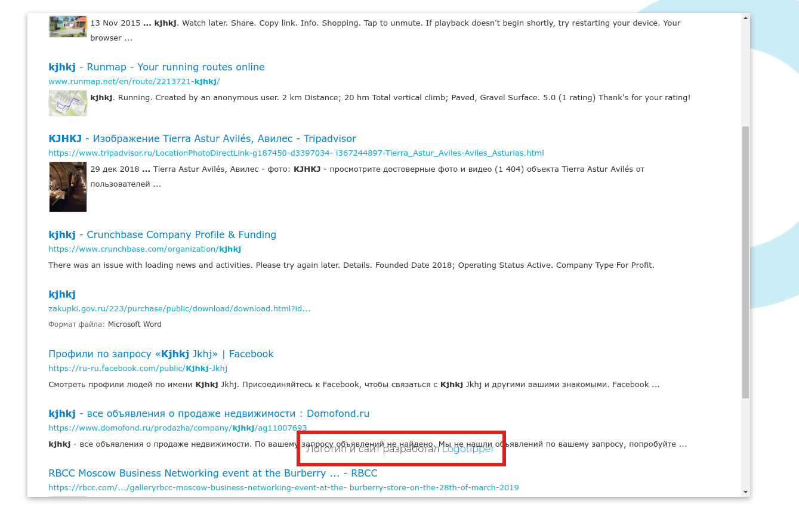Follow the rbcc.com gallery URL
The height and width of the screenshot is (532, 799).
[283, 488]
